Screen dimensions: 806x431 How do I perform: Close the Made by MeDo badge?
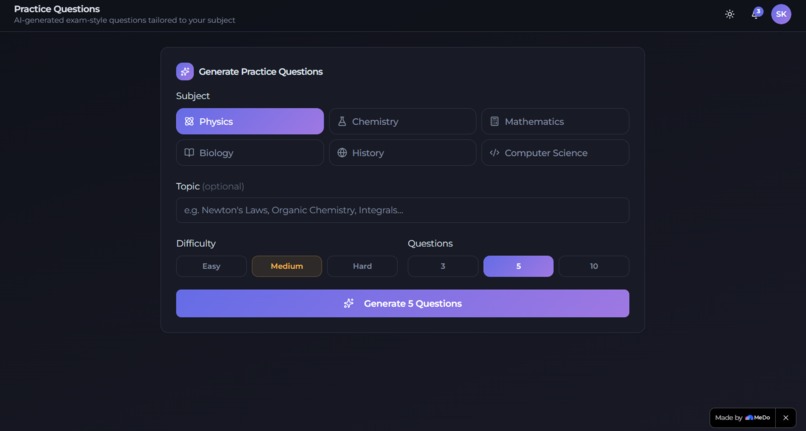tap(785, 418)
